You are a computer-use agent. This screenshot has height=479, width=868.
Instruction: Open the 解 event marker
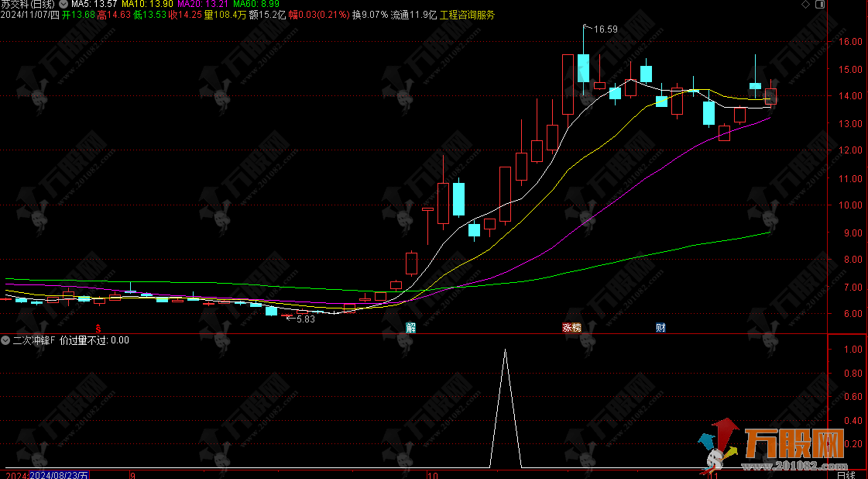tap(410, 328)
